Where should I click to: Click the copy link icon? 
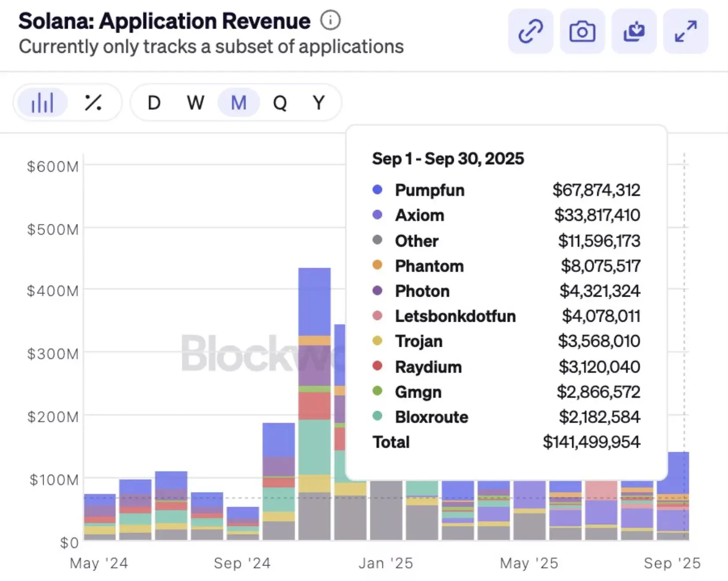530,31
